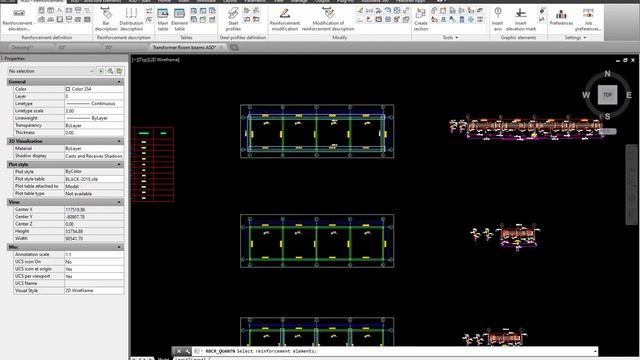Click the Insert axis tool

point(498,19)
